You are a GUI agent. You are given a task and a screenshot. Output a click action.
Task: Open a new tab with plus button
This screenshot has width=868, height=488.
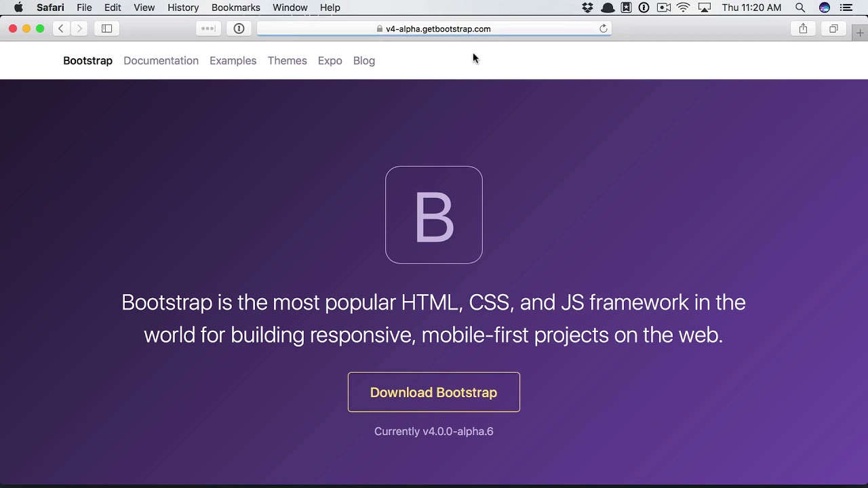[x=860, y=33]
